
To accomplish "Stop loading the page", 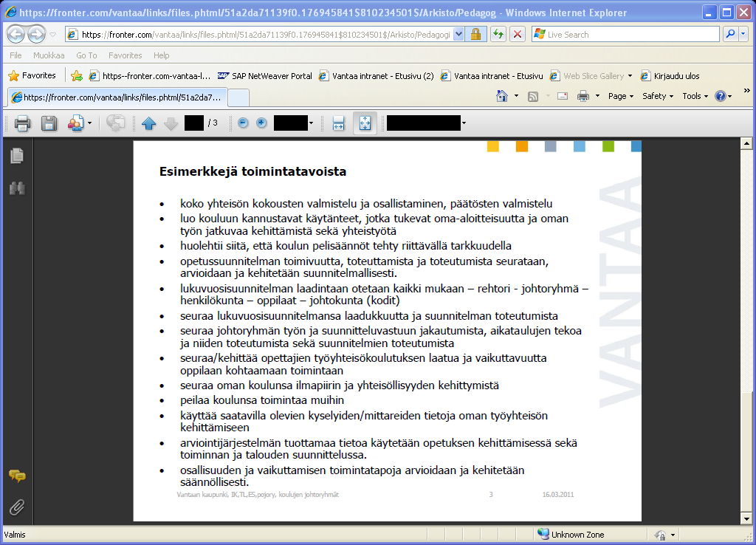I will pos(518,34).
